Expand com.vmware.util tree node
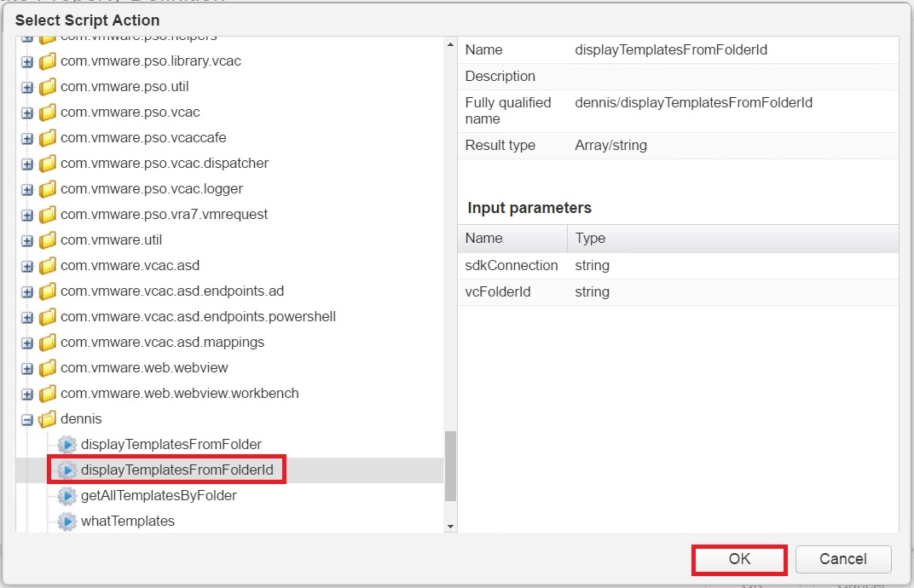Viewport: 914px width, 588px height. [27, 240]
